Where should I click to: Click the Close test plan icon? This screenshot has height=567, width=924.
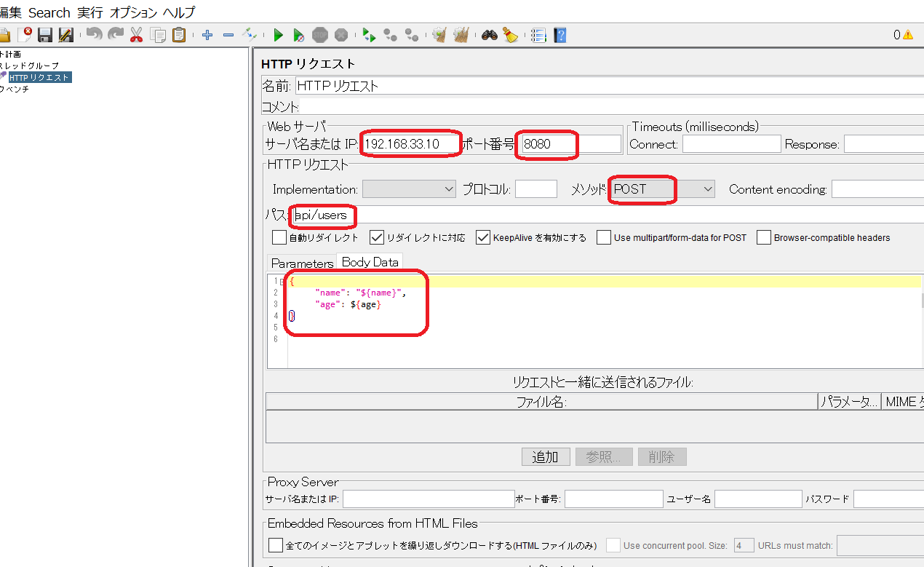click(x=25, y=34)
